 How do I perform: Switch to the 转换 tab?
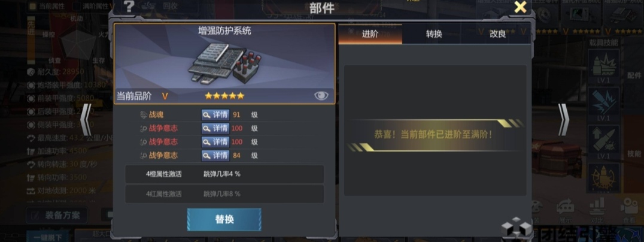[434, 34]
